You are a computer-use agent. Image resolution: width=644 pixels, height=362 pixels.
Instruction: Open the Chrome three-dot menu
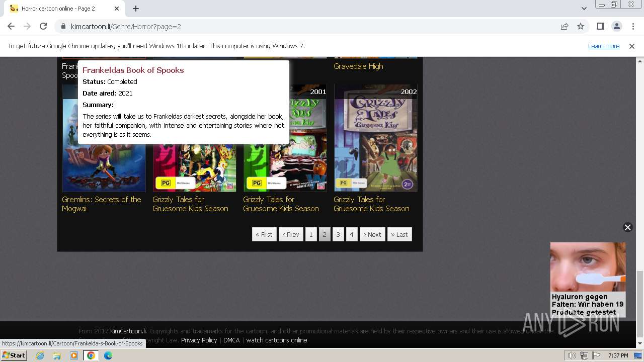tap(633, 26)
